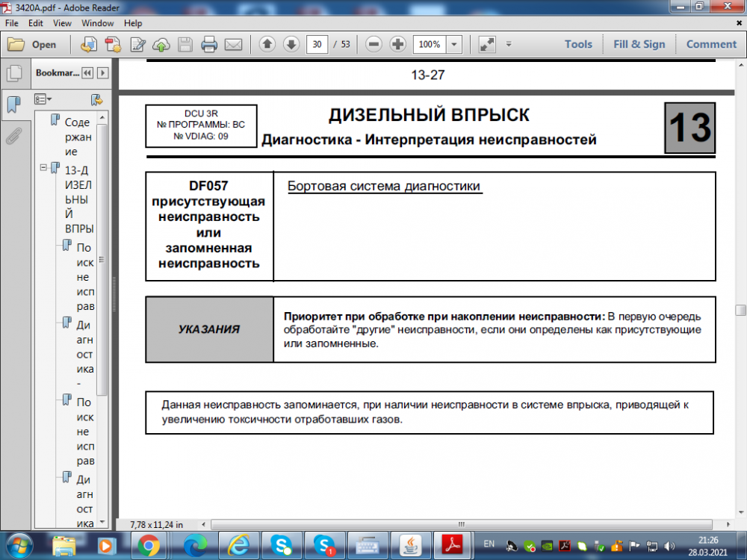The image size is (747, 560).
Task: Click the 100% zoom value field
Action: [430, 44]
